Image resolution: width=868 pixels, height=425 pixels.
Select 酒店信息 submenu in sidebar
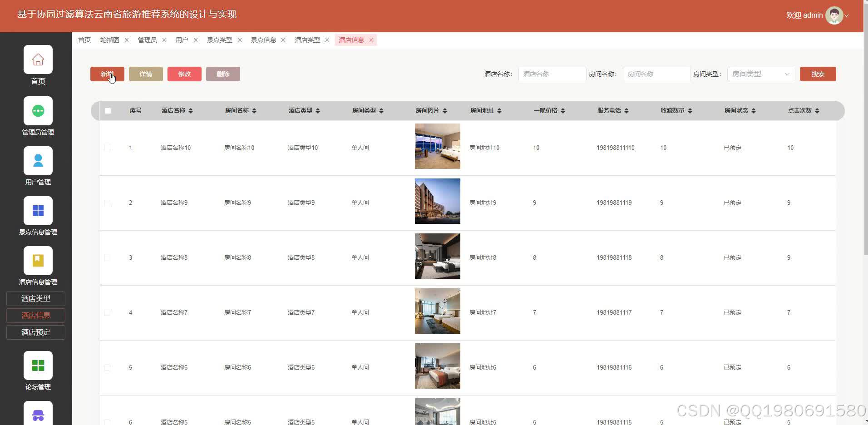tap(36, 316)
